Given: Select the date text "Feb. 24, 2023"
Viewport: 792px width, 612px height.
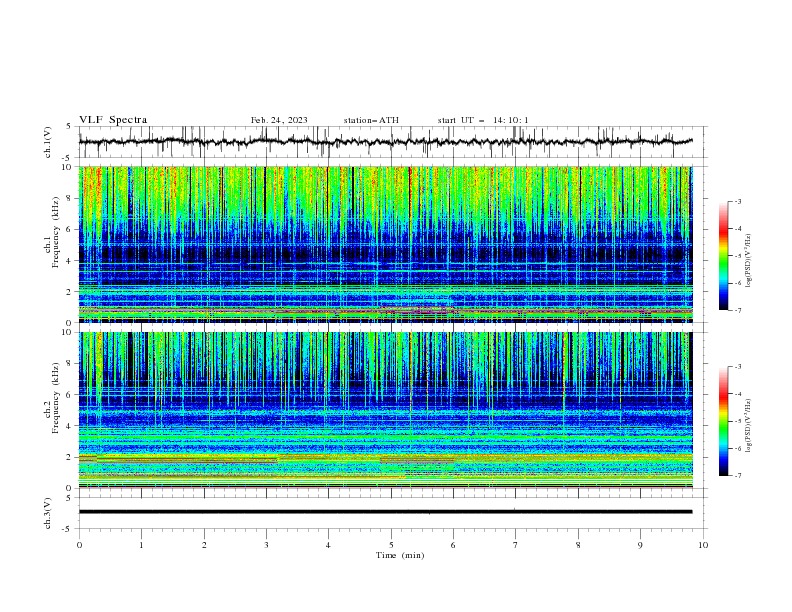Looking at the screenshot, I should coord(279,120).
